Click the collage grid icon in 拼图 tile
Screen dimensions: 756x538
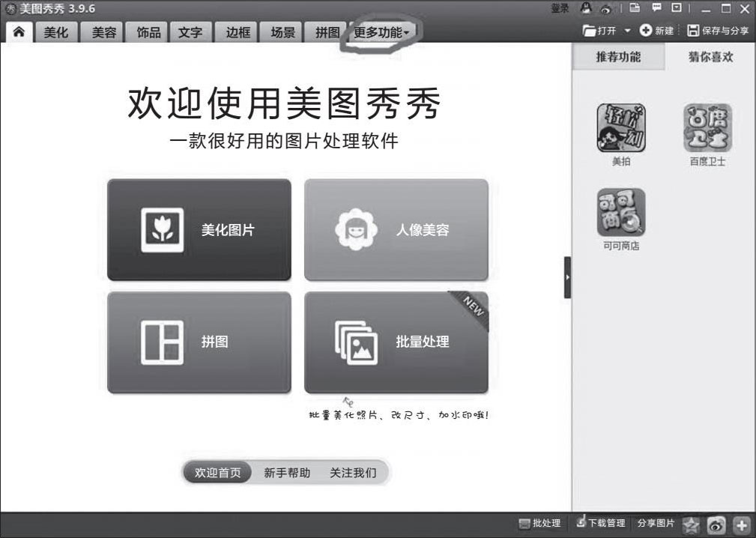(162, 342)
